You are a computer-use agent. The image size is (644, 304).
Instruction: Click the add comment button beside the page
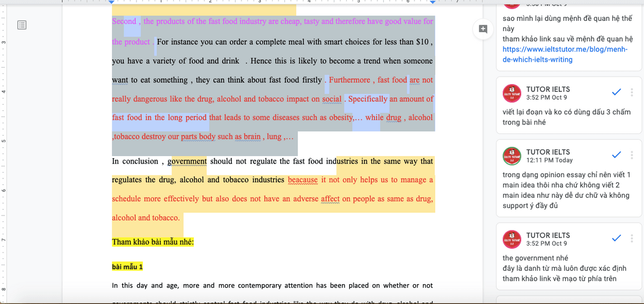point(482,29)
